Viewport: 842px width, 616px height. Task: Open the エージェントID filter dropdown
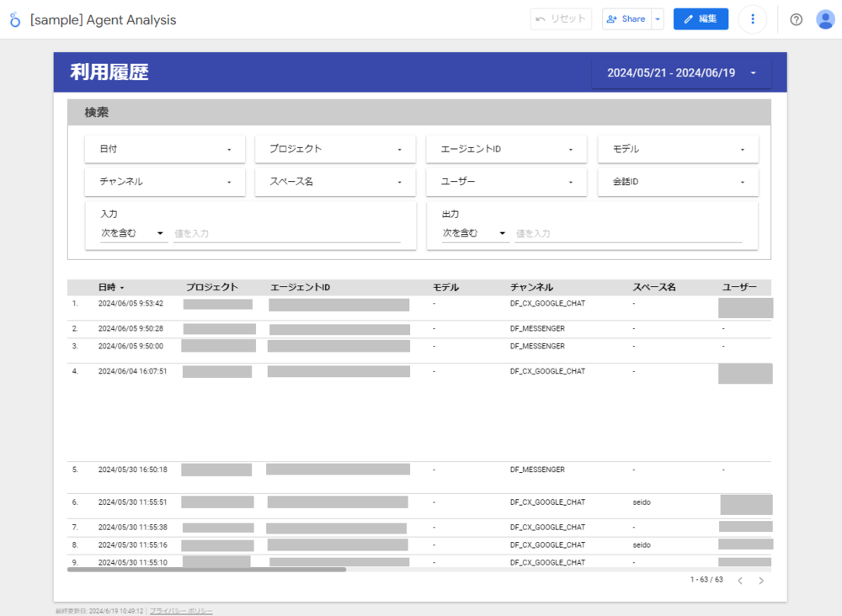[506, 149]
